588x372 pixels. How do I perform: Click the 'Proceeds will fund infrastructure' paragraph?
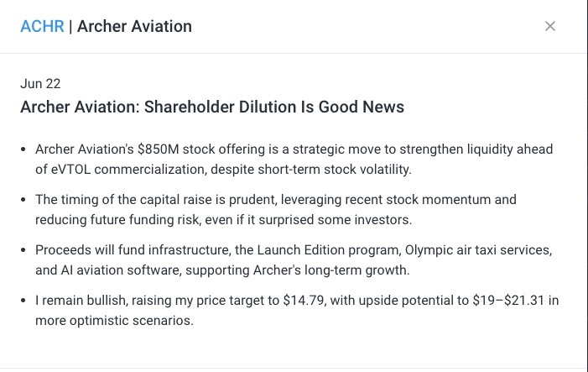click(x=294, y=259)
